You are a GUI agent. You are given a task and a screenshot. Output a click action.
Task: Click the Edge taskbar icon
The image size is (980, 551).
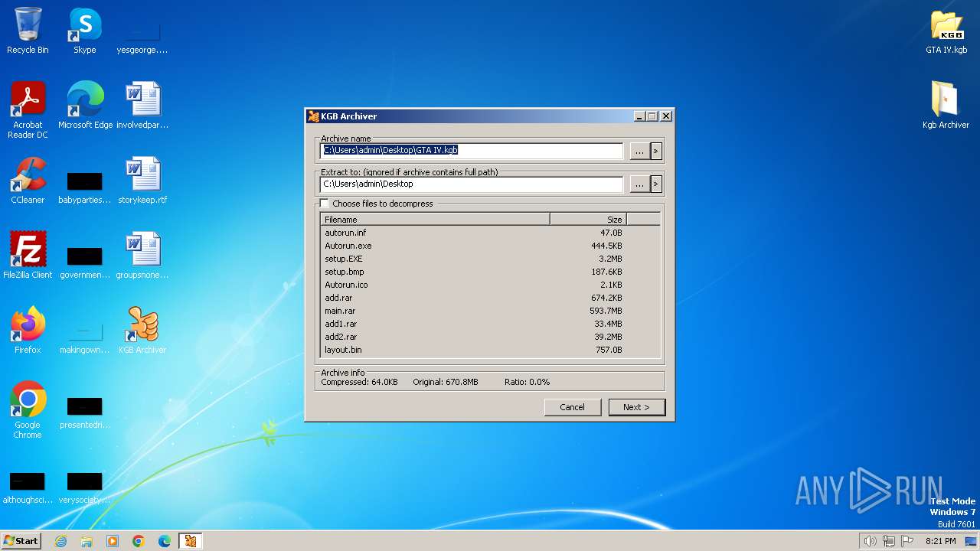pos(165,541)
